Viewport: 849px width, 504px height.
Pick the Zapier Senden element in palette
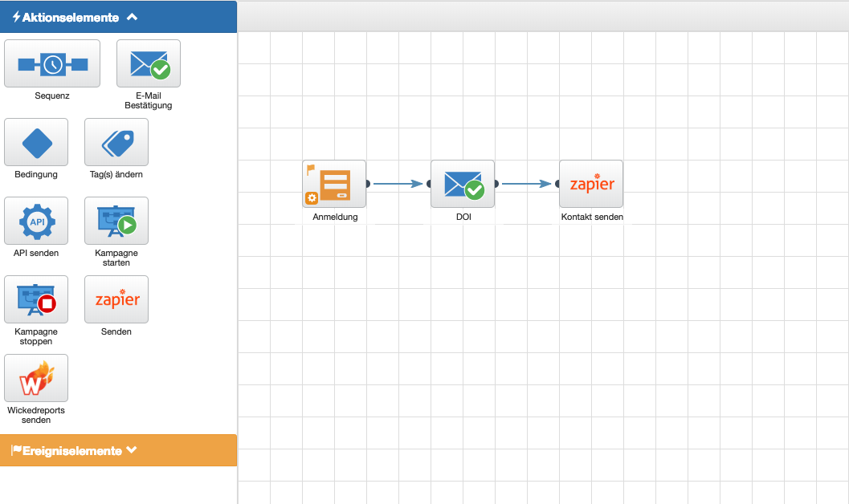116,299
